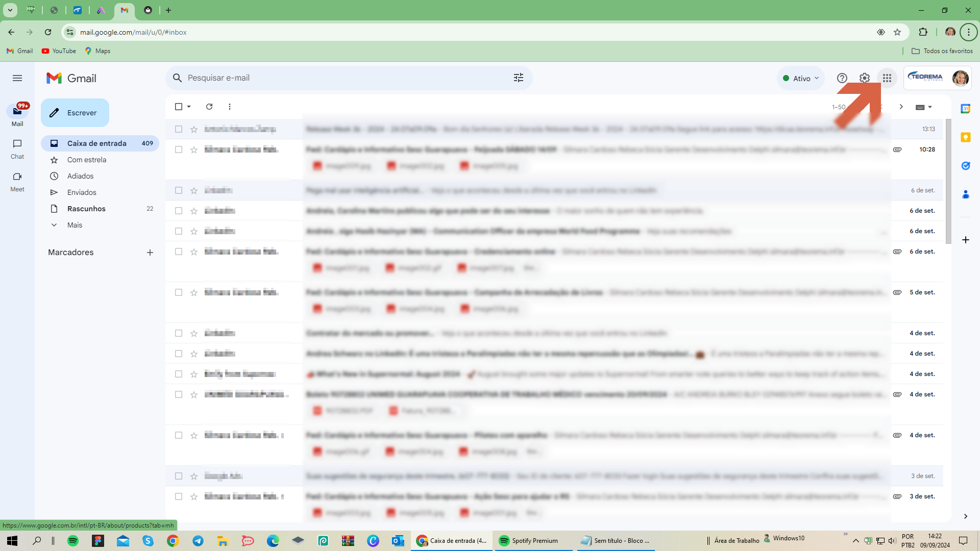The width and height of the screenshot is (980, 551).
Task: Open search filter options icon
Action: [x=519, y=78]
